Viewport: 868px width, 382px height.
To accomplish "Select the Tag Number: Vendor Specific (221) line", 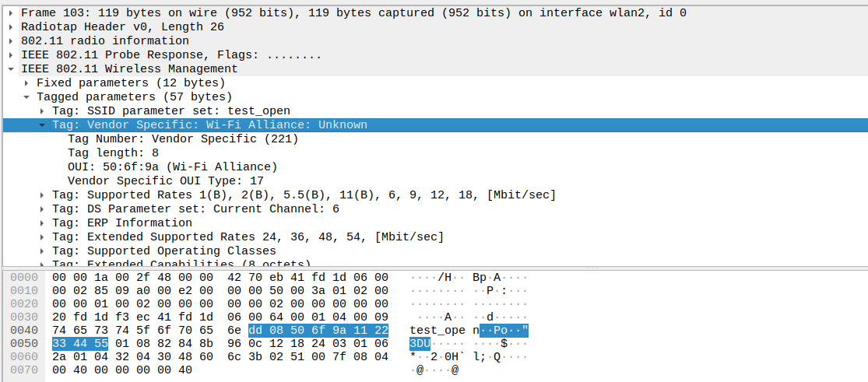I will click(x=183, y=139).
